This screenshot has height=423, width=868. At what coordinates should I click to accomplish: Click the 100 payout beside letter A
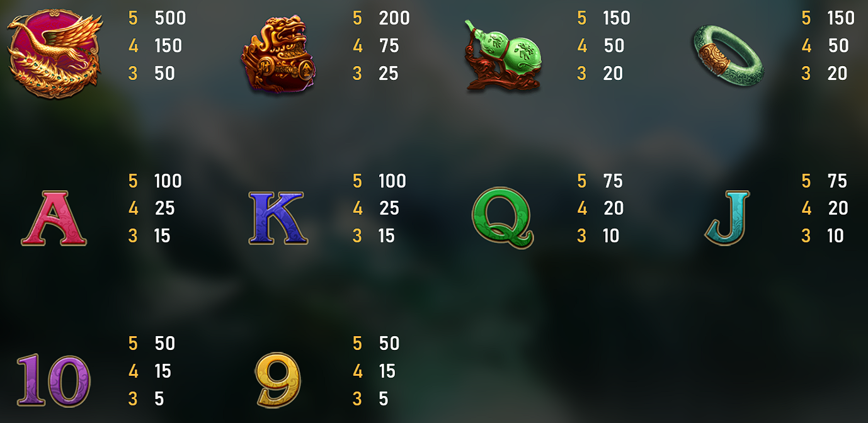168,181
